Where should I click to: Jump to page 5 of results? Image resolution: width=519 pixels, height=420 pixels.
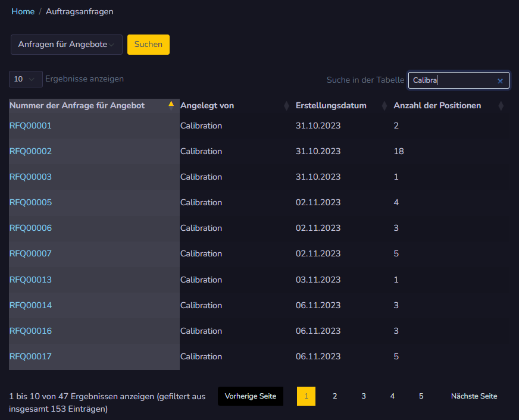[421, 396]
